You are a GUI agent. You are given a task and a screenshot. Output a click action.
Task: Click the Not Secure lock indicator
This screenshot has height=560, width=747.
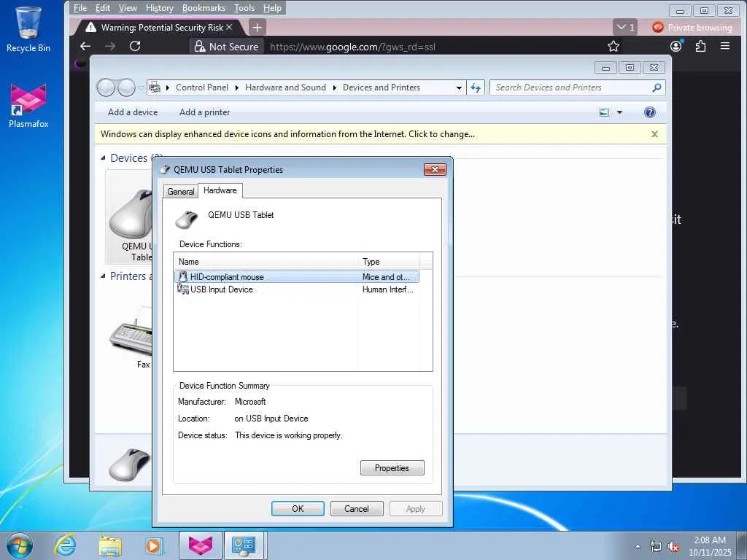click(x=227, y=47)
